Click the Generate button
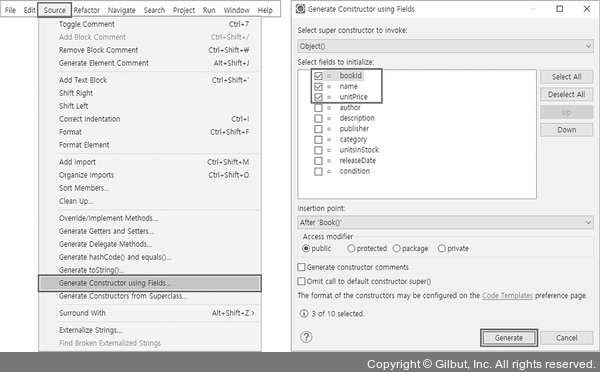 pos(509,338)
